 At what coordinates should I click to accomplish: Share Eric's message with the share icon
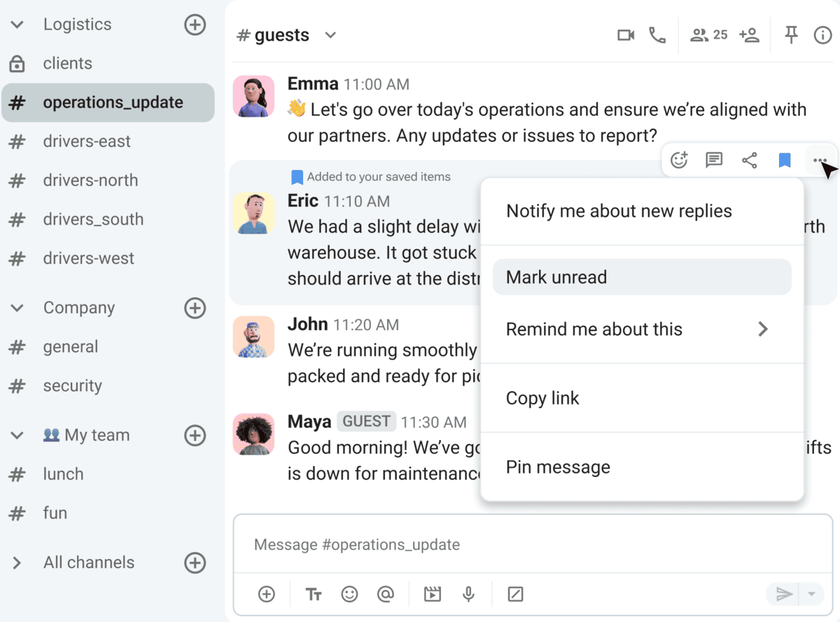[x=749, y=160]
